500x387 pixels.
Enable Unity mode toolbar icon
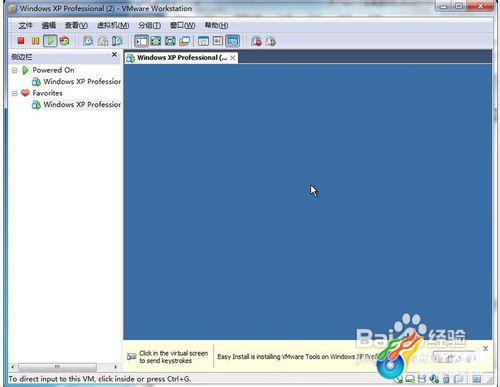184,41
